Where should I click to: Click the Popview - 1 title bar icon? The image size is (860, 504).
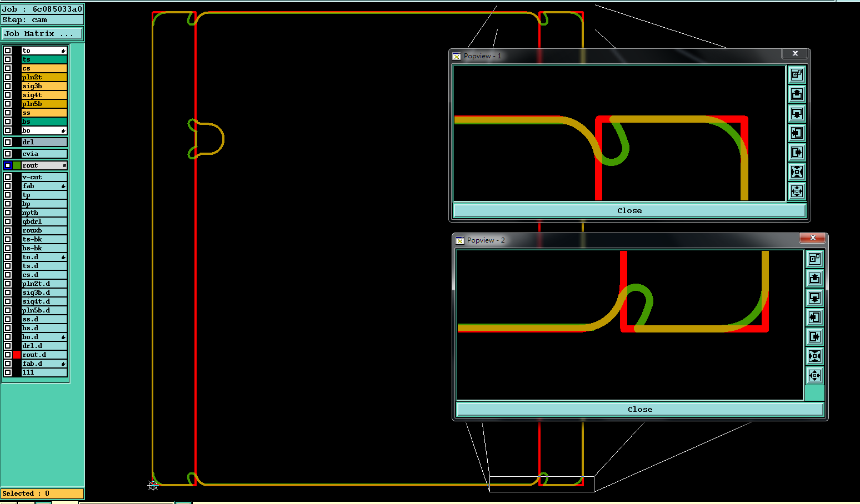pos(457,56)
